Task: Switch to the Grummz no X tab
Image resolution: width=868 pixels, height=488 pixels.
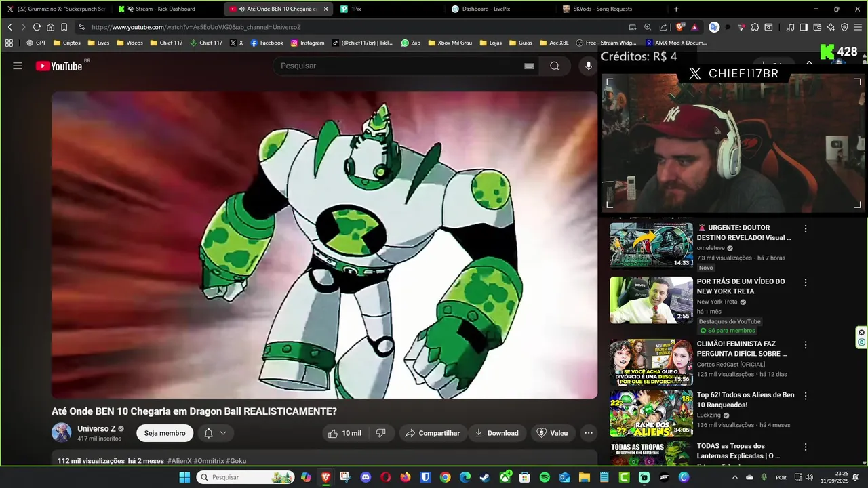Action: (x=56, y=9)
